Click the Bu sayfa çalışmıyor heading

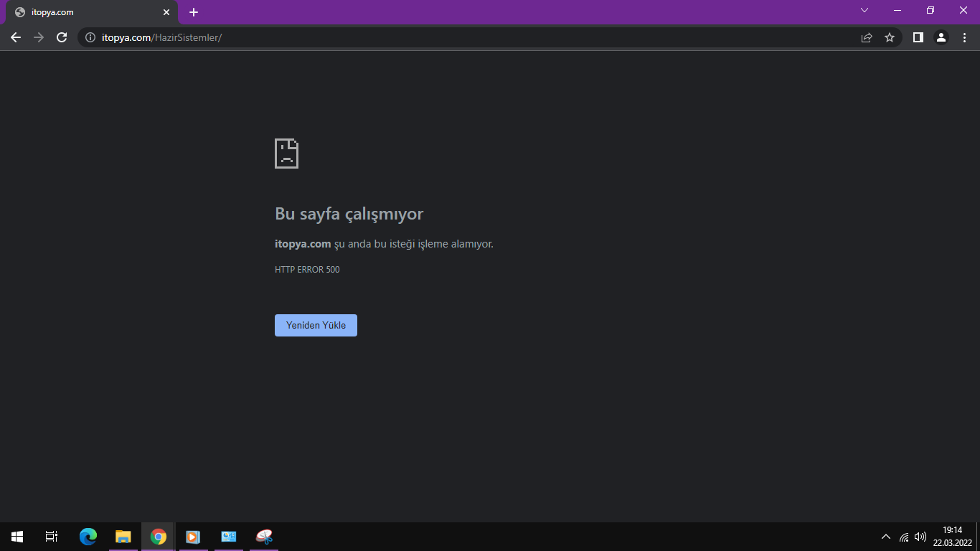pos(349,214)
